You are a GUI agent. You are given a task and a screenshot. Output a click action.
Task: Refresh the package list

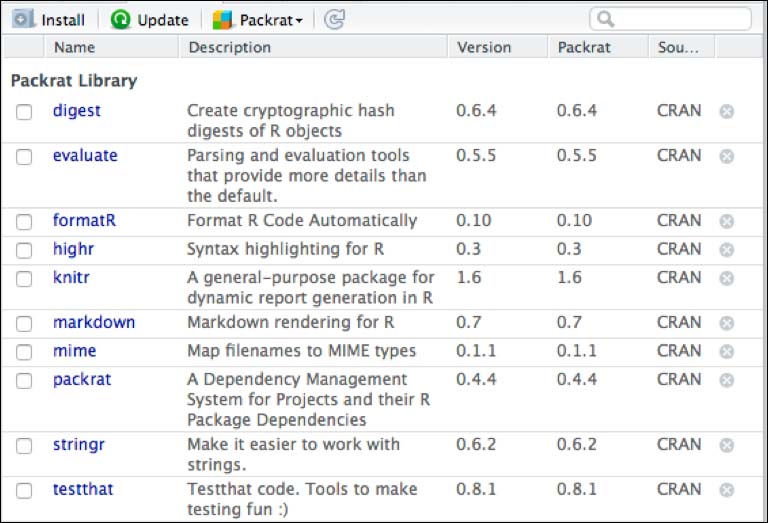click(335, 20)
